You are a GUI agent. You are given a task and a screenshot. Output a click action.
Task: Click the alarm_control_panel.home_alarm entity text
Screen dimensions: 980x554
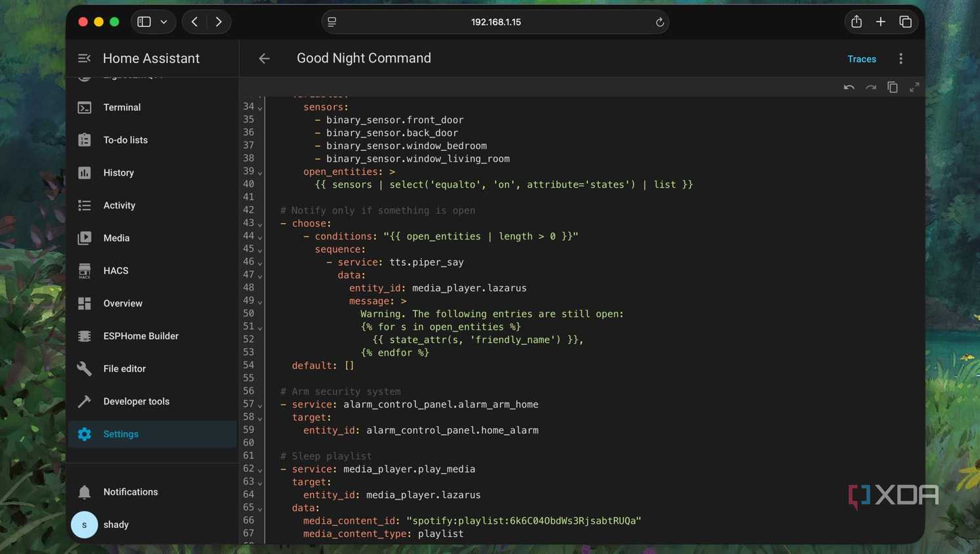pyautogui.click(x=452, y=431)
